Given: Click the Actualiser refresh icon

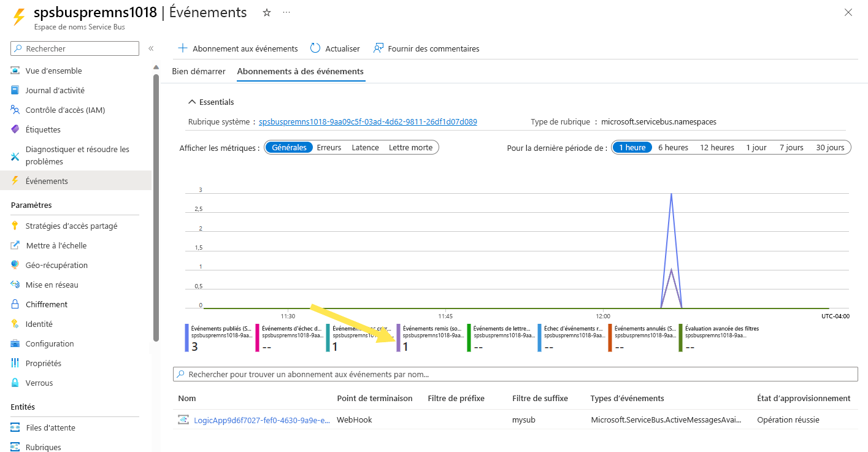Looking at the screenshot, I should tap(315, 48).
